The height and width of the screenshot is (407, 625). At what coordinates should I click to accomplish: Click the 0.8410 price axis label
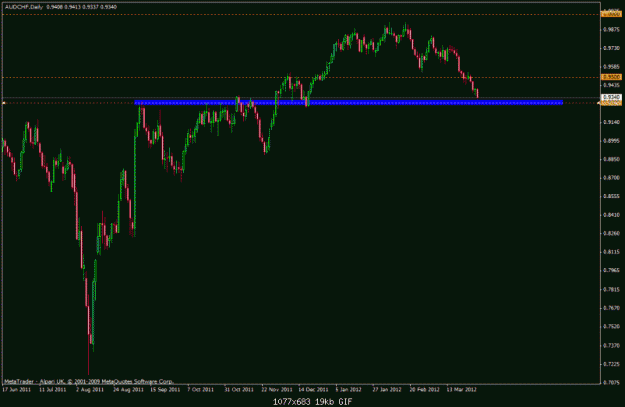(x=612, y=215)
